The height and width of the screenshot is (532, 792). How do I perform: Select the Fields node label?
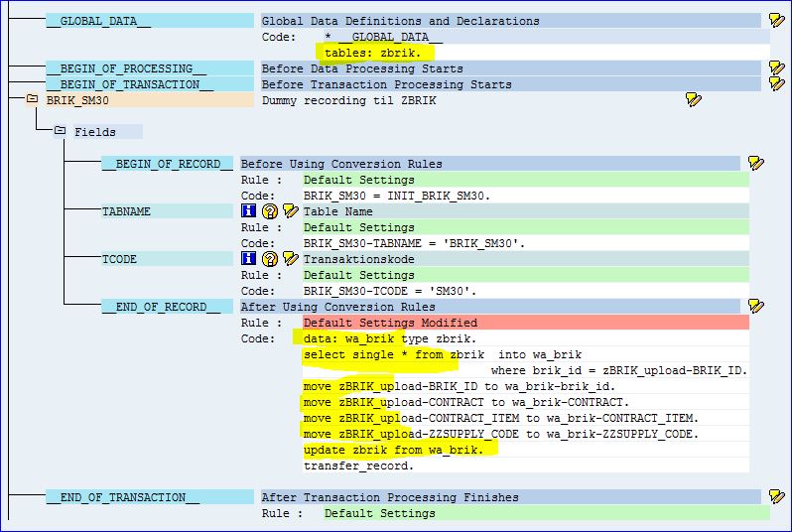tap(107, 132)
